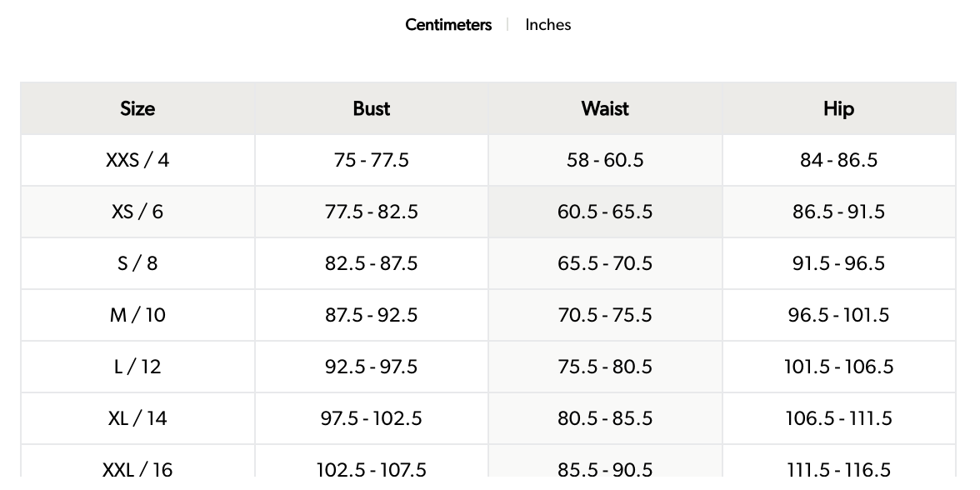Select the XL / 14 size row
The width and height of the screenshot is (980, 490).
[x=137, y=418]
